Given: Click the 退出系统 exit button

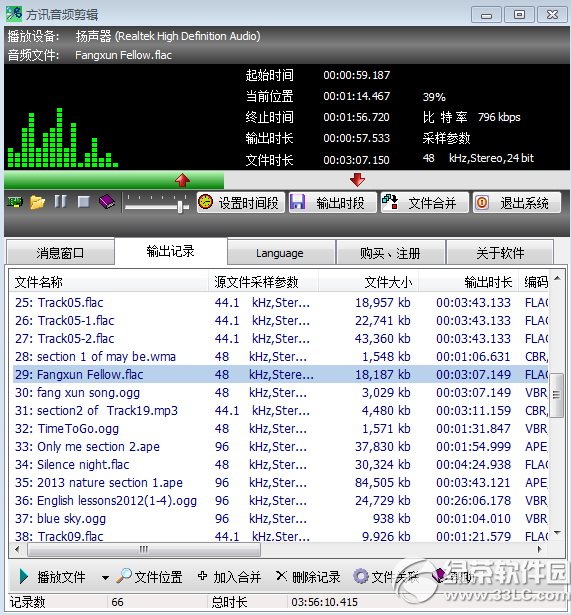Looking at the screenshot, I should tap(516, 203).
